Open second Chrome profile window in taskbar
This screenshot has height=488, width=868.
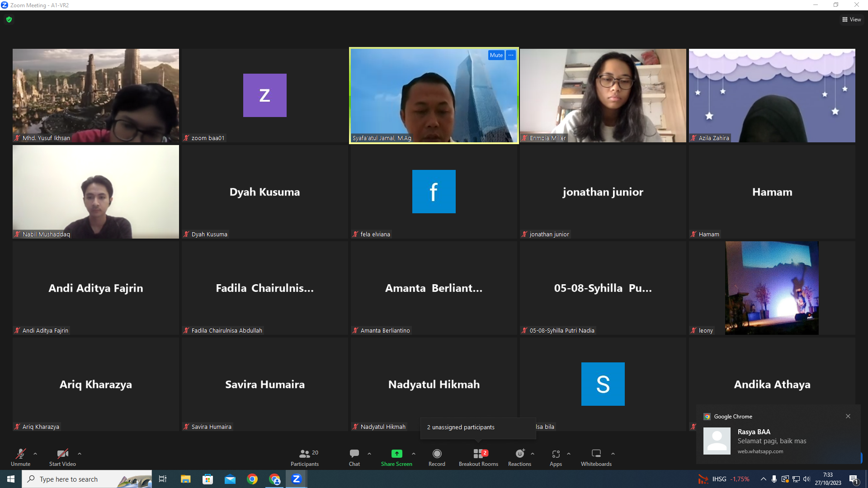[x=274, y=479]
